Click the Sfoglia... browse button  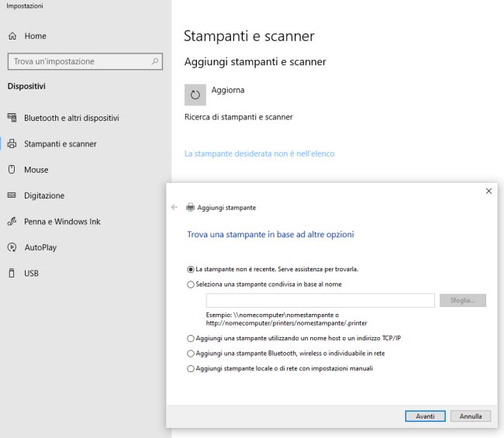(x=463, y=301)
